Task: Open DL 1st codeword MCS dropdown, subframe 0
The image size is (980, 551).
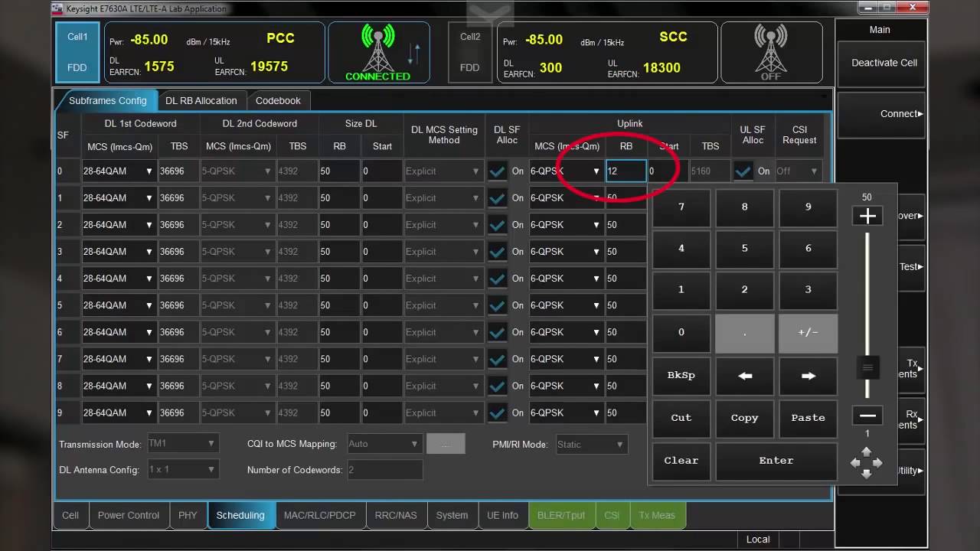Action: click(119, 171)
